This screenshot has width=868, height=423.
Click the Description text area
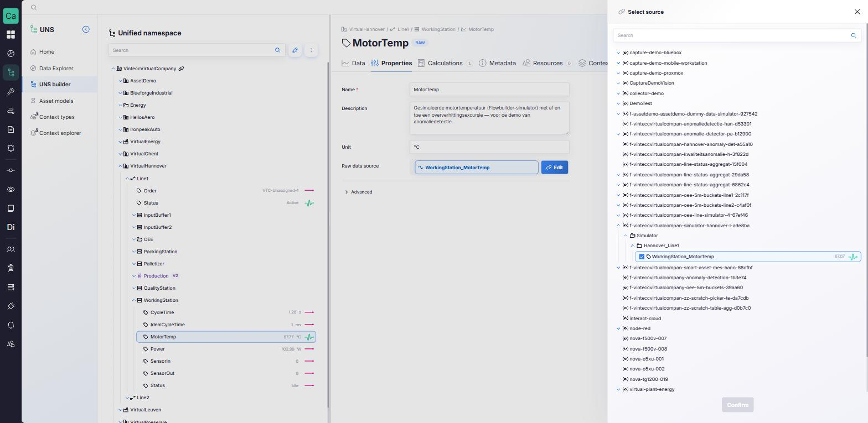[x=489, y=118]
